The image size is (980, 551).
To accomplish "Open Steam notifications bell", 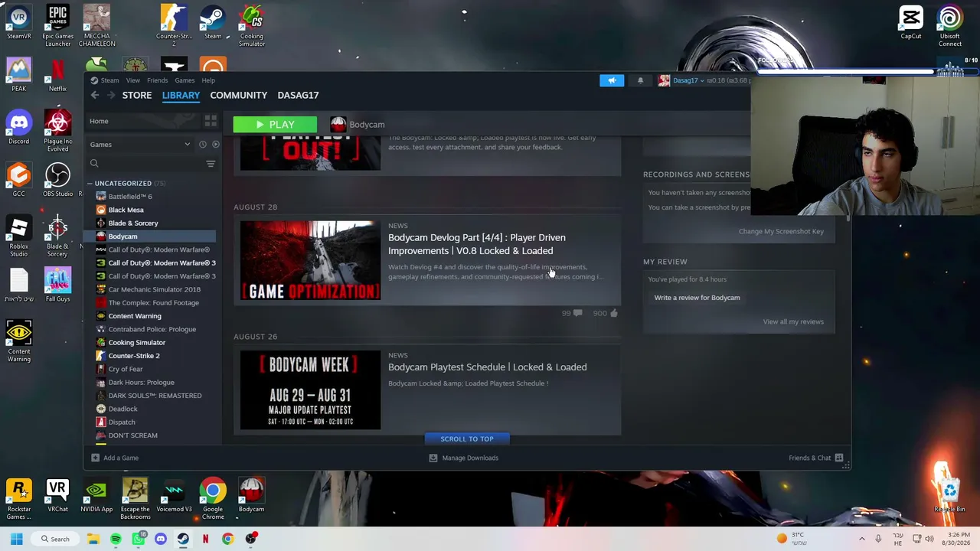I will click(x=641, y=80).
